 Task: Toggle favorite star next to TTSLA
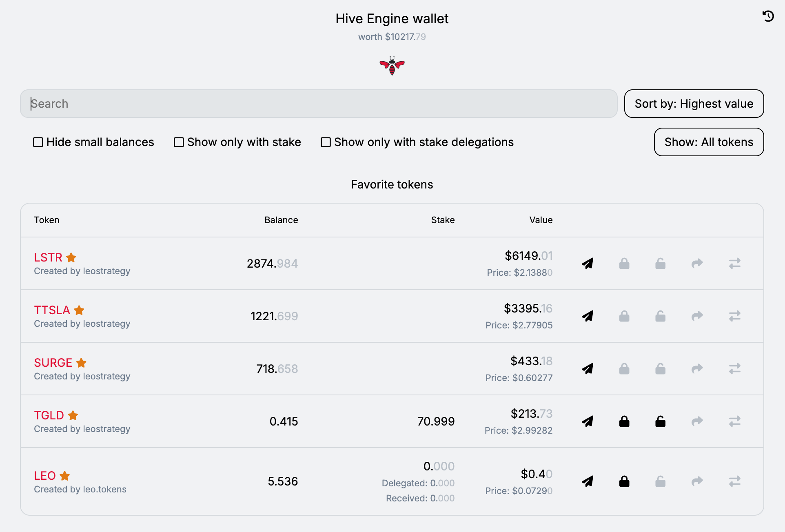pos(79,310)
